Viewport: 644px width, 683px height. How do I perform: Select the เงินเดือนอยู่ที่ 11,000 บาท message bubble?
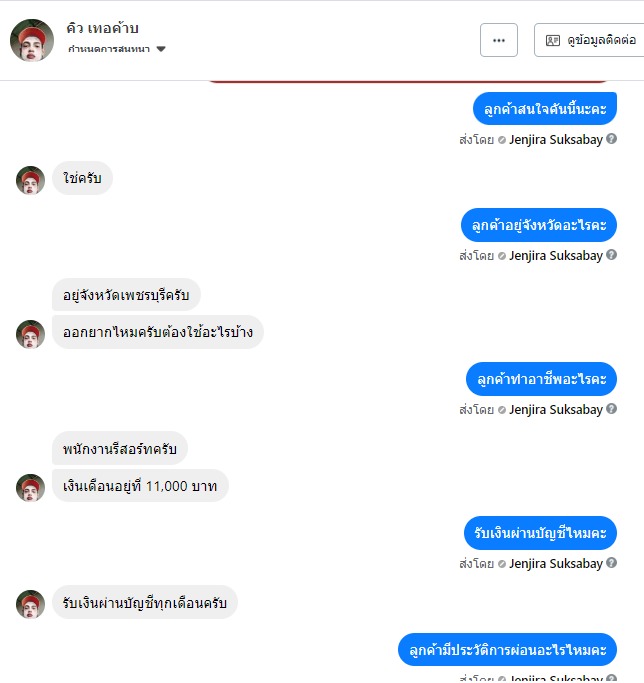point(140,486)
